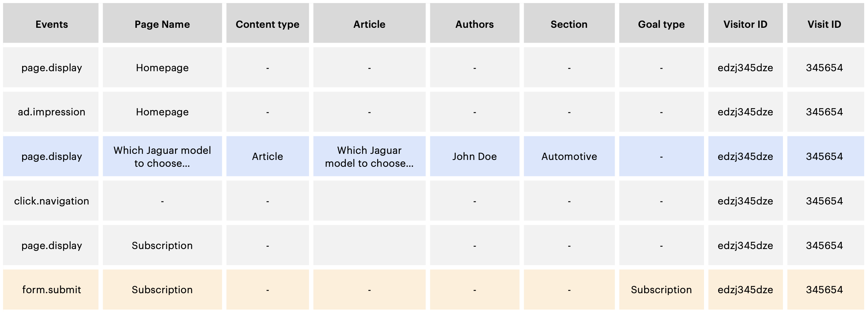Click the Content type column header
This screenshot has width=868, height=313.
(x=267, y=24)
